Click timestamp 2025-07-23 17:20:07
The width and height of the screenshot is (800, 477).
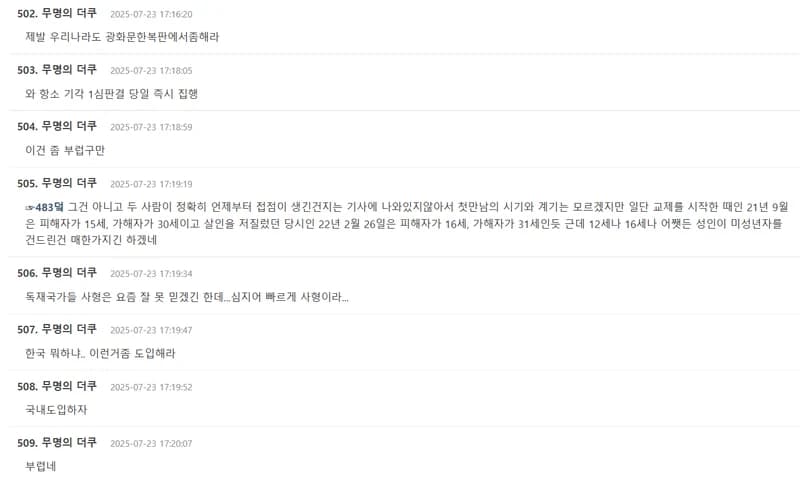pos(151,444)
